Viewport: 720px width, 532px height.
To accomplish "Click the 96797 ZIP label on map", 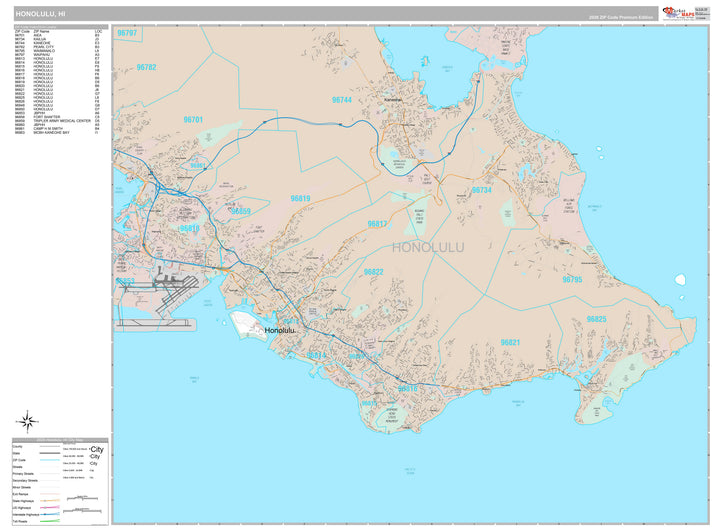I will tap(127, 33).
